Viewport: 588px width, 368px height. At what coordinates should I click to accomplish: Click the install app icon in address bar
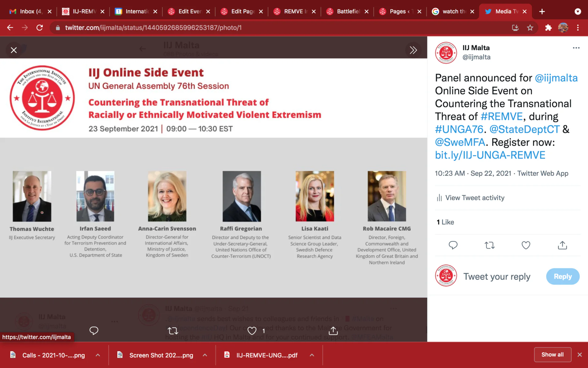click(x=515, y=28)
